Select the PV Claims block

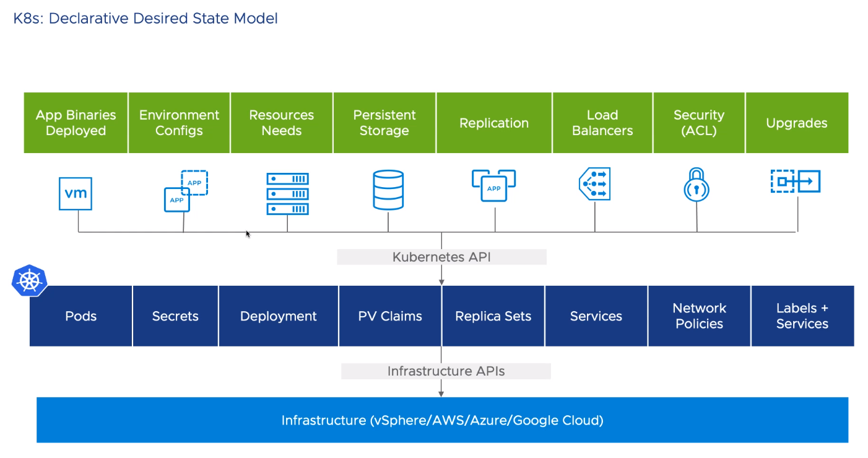click(390, 316)
